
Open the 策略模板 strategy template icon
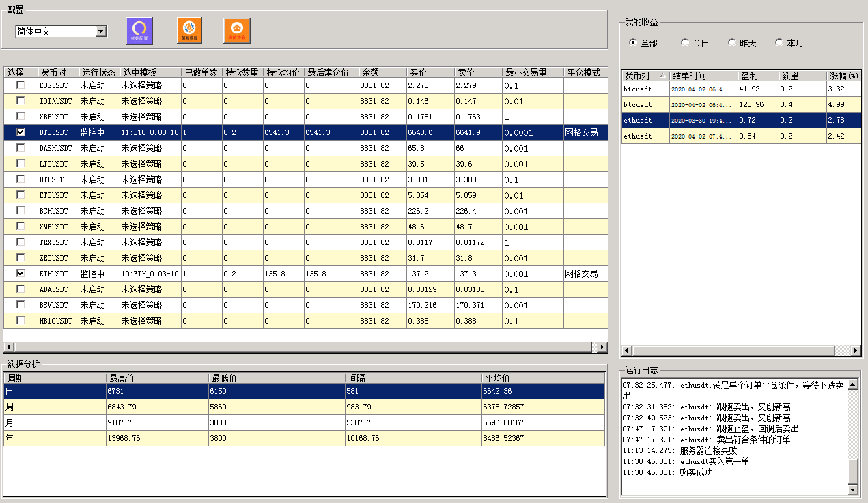pyautogui.click(x=189, y=31)
